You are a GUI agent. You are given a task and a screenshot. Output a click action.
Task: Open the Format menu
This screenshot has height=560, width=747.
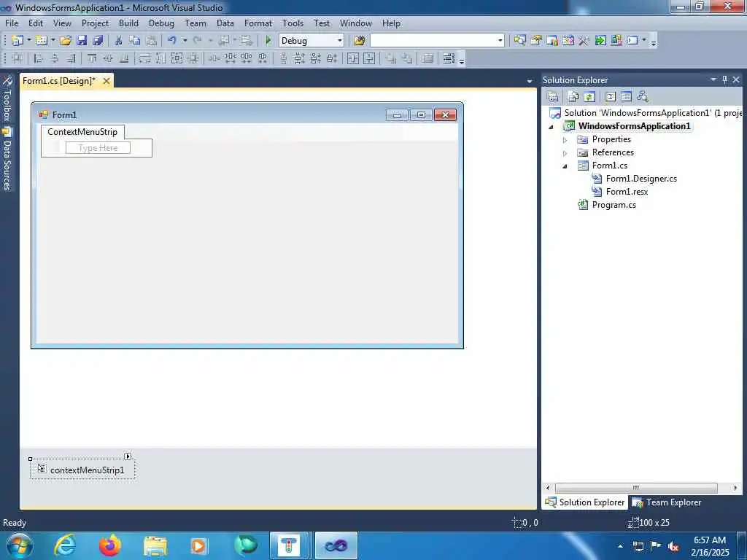(x=258, y=23)
